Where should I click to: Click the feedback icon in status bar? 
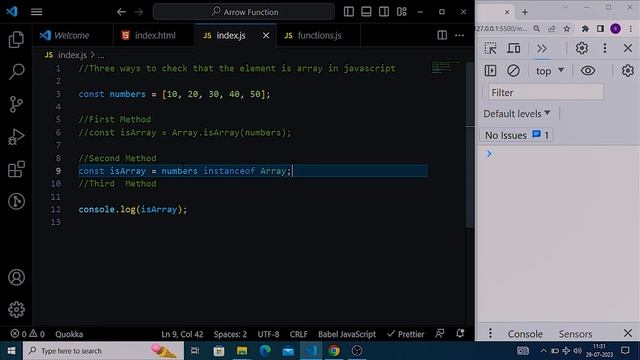click(x=440, y=333)
